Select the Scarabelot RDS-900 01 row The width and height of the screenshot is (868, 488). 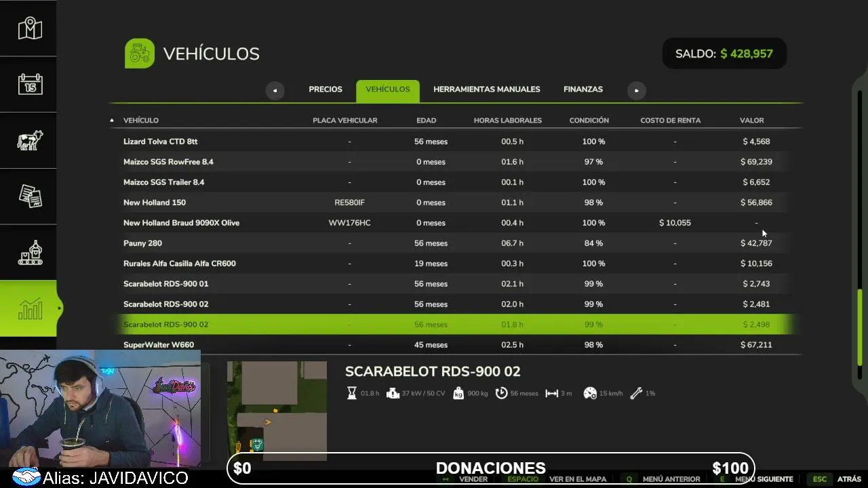(455, 284)
